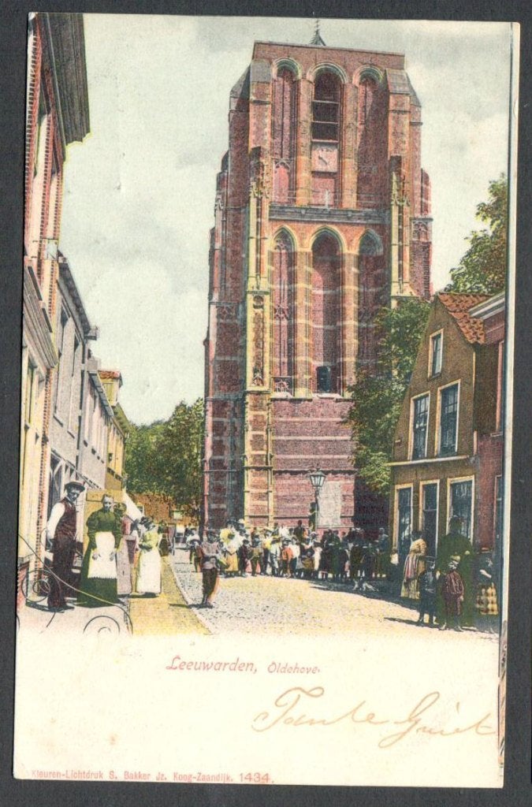Click the card number '1434'
532x807 pixels.
tap(255, 776)
